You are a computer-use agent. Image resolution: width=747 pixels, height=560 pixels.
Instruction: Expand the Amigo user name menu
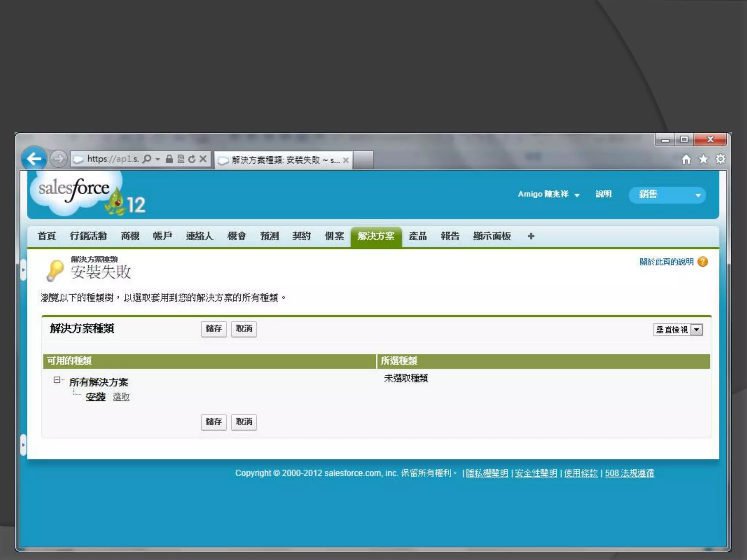coord(577,195)
